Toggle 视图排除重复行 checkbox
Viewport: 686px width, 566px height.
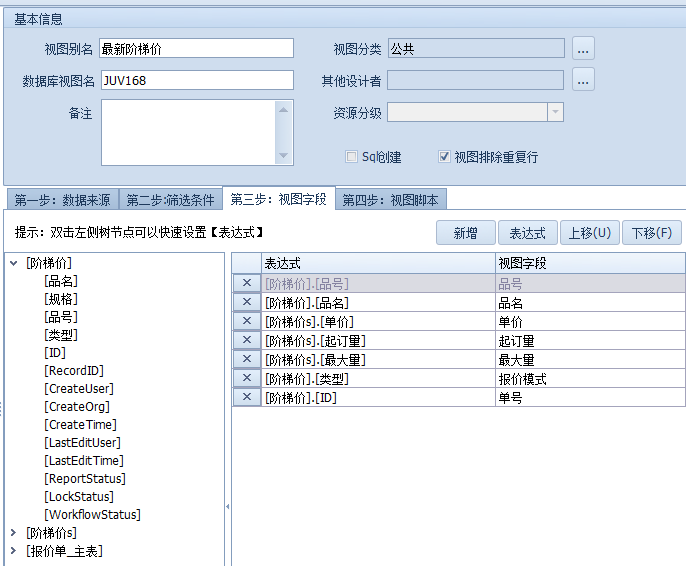pyautogui.click(x=444, y=157)
